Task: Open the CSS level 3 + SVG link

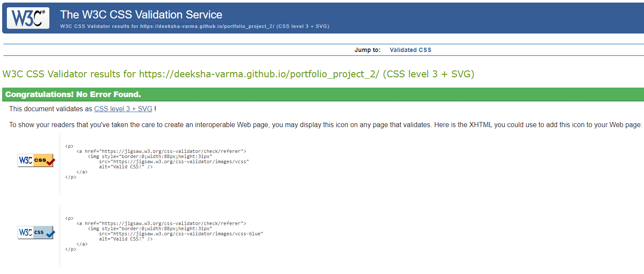Action: pos(123,109)
